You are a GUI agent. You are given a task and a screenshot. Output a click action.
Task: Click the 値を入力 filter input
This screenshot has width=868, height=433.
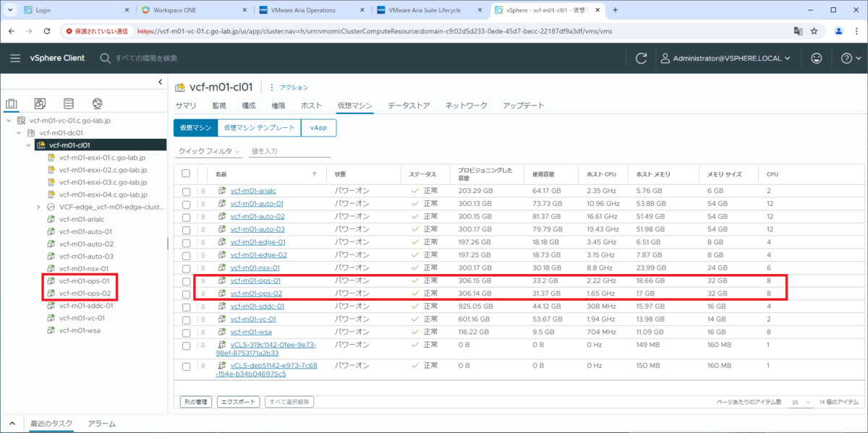[289, 151]
